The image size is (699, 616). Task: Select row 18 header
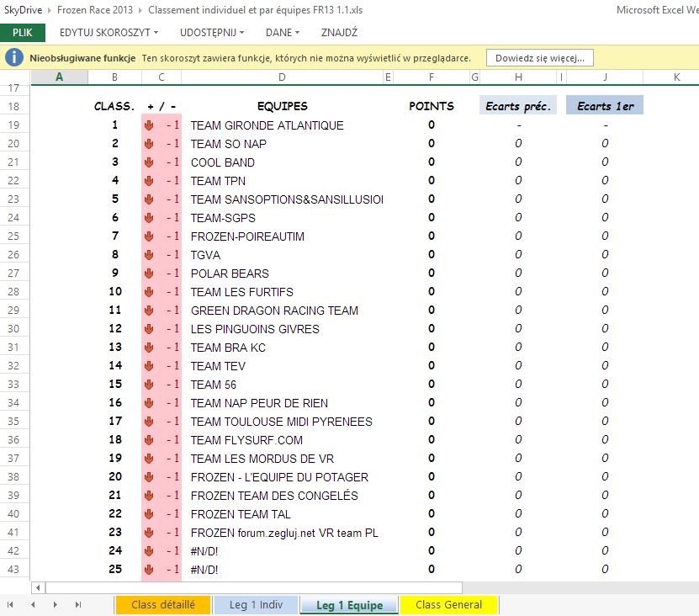point(13,107)
